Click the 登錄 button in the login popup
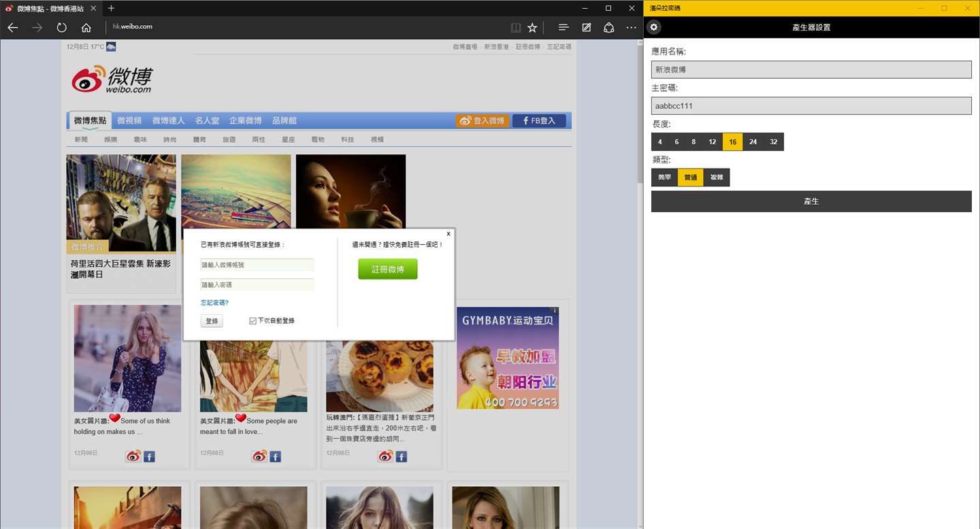The width and height of the screenshot is (980, 529). [x=212, y=321]
